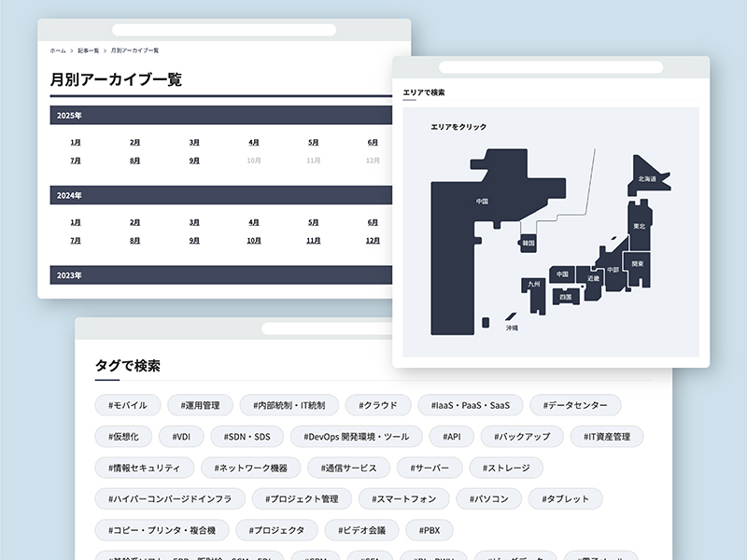Click the address bar of archive window
Viewport: 747px width, 560px height.
tap(224, 30)
